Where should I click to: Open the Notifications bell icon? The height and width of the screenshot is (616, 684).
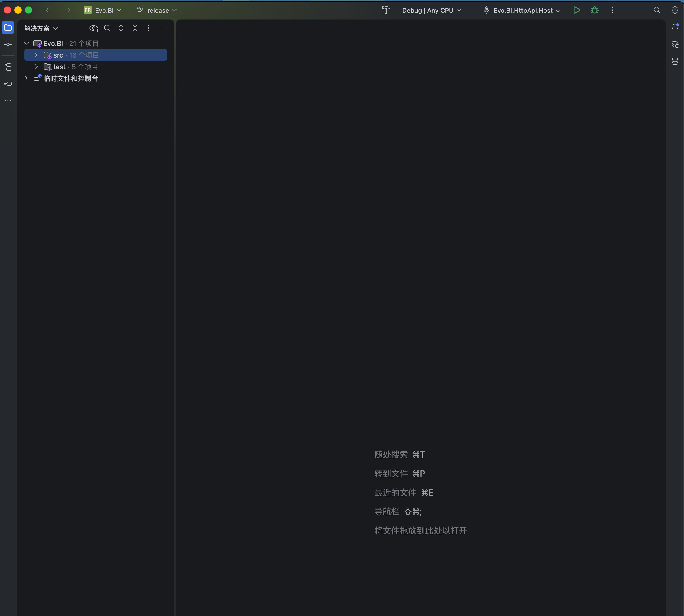[x=675, y=28]
